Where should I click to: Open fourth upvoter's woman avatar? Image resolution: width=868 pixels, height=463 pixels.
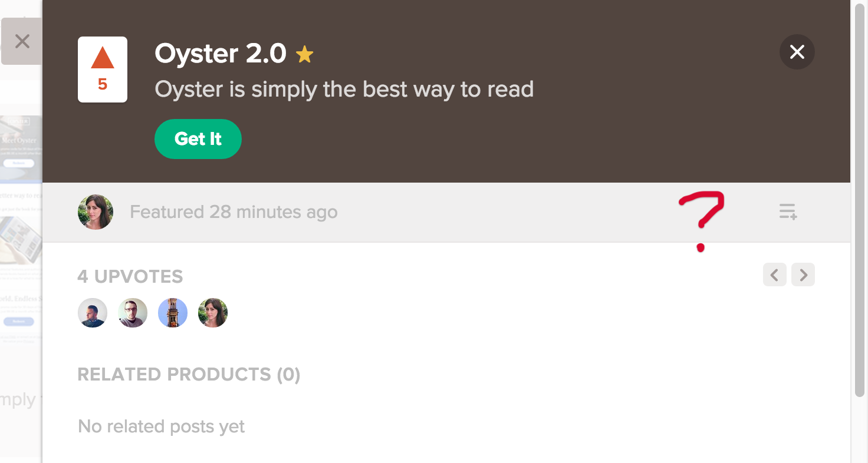click(x=213, y=313)
